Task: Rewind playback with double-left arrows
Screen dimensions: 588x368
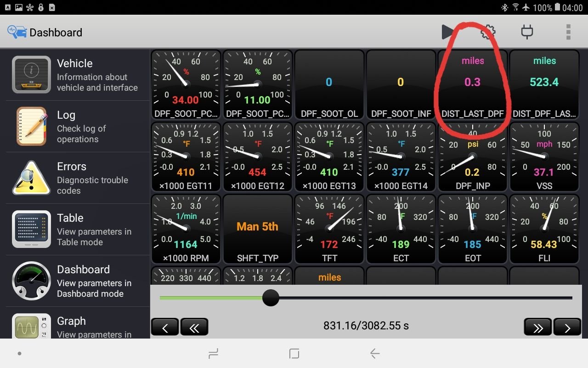Action: [194, 327]
